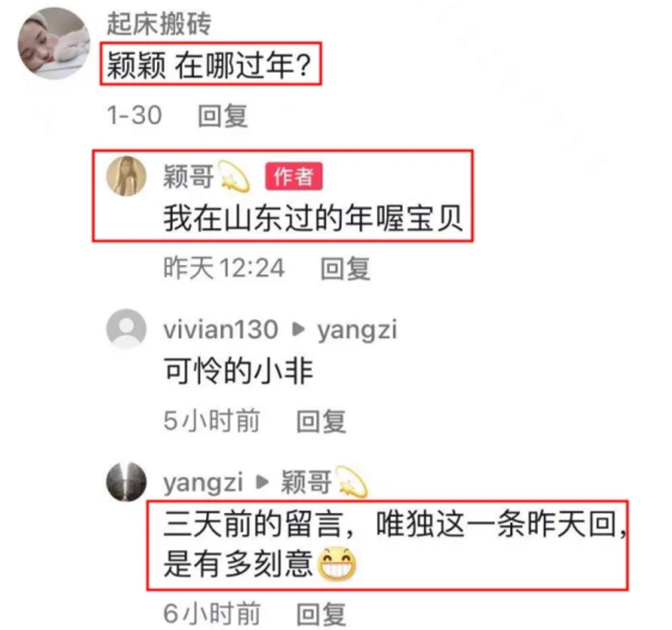
Task: Tap vivian130's gray default avatar
Action: [x=126, y=329]
